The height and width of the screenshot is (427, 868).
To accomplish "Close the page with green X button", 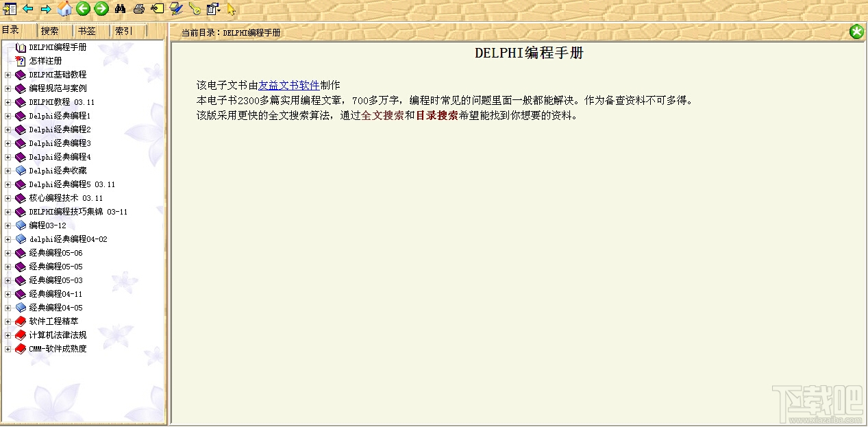I will [x=856, y=32].
